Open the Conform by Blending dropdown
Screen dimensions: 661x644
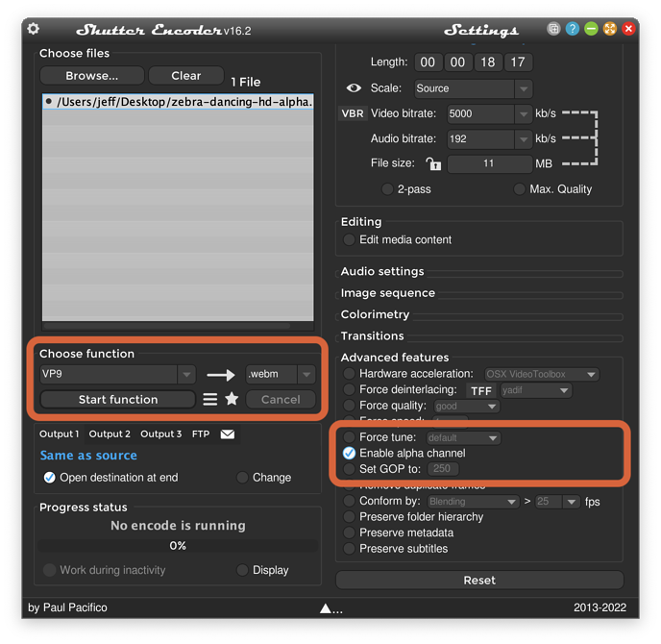(473, 502)
